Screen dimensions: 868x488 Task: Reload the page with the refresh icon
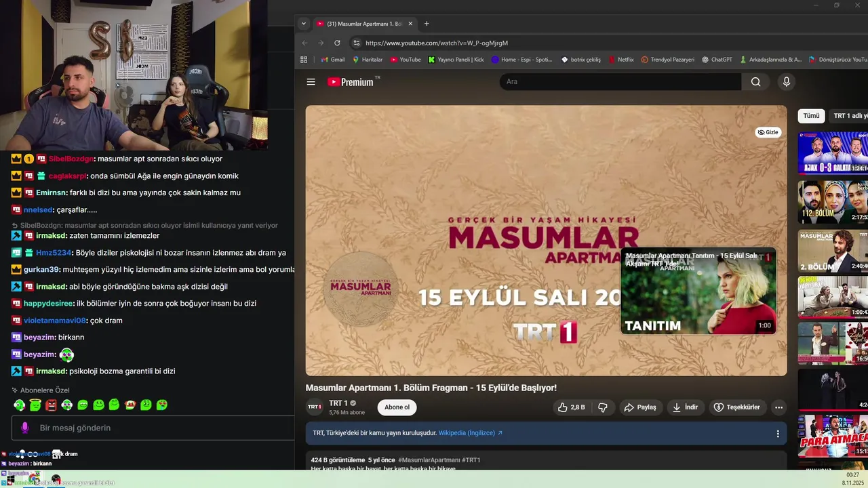(337, 43)
